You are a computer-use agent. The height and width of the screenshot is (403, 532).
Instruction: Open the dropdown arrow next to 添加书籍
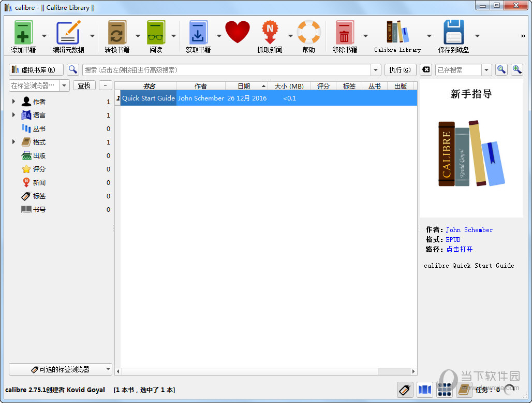click(x=44, y=36)
